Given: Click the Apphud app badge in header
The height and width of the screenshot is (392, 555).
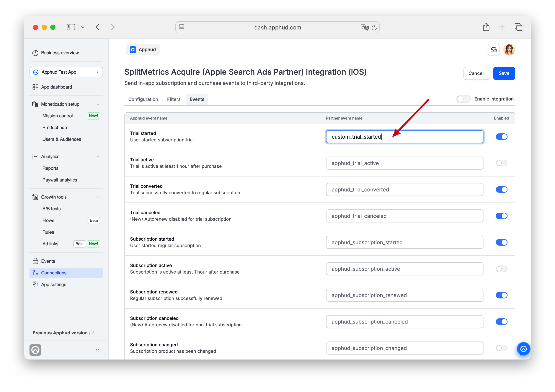Looking at the screenshot, I should point(143,50).
